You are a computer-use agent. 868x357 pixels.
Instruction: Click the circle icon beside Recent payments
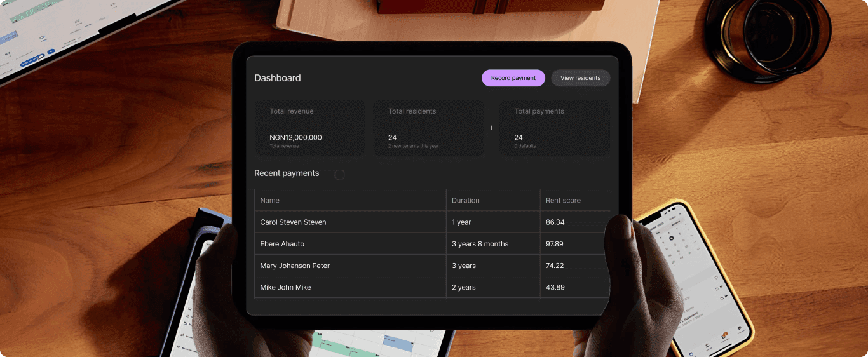pos(339,175)
